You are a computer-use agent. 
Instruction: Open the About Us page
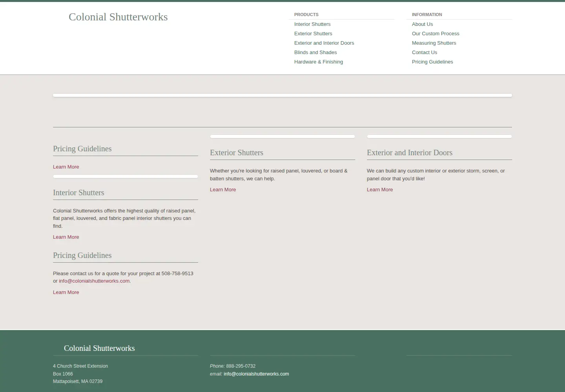422,24
